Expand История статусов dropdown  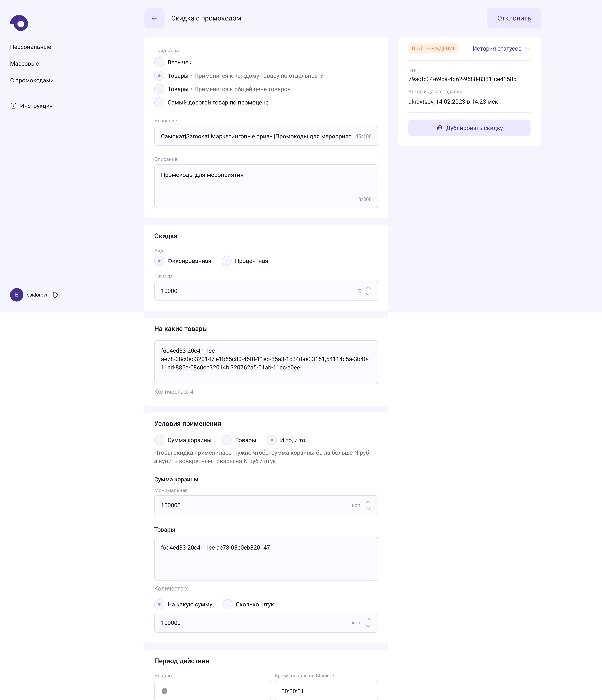501,49
